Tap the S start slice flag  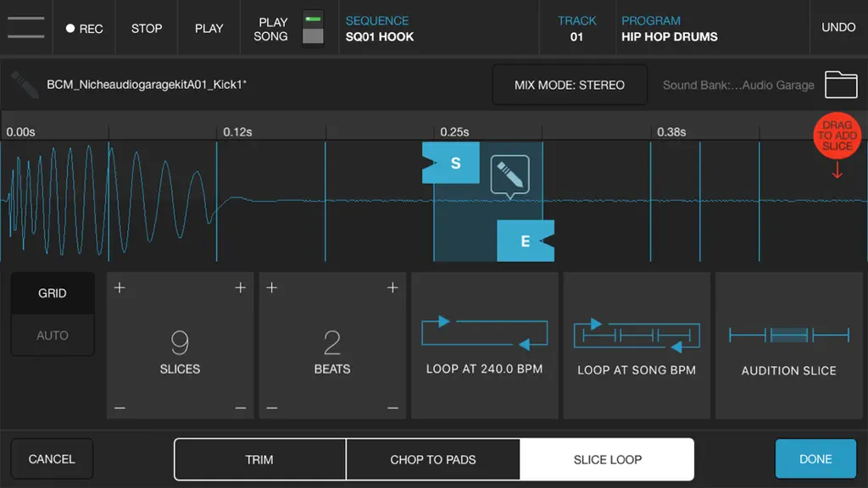[451, 163]
